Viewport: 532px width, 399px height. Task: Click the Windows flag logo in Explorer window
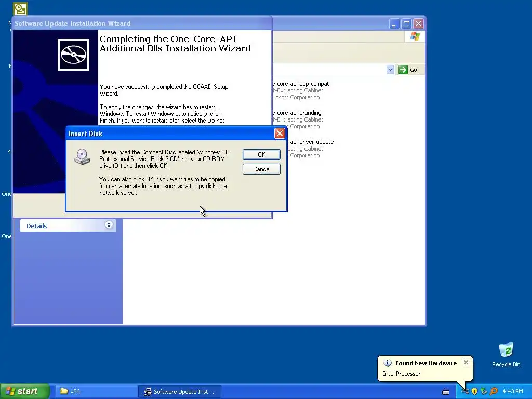tap(415, 36)
